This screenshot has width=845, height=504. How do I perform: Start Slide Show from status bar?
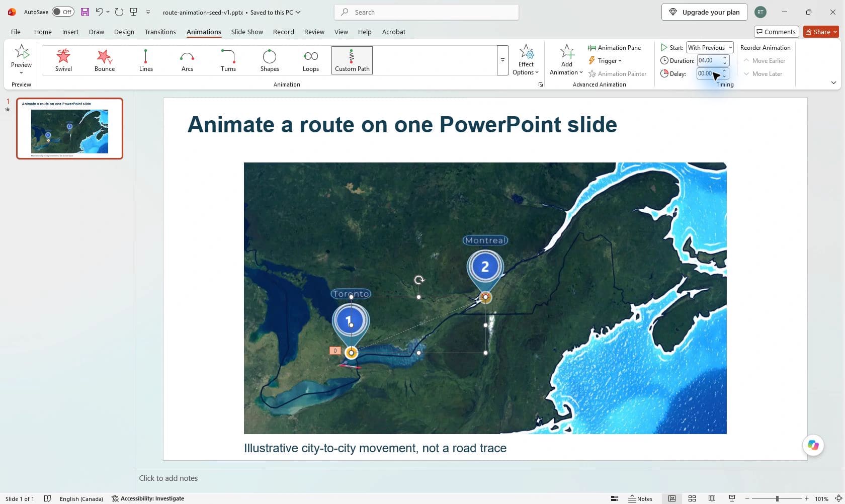pos(732,498)
